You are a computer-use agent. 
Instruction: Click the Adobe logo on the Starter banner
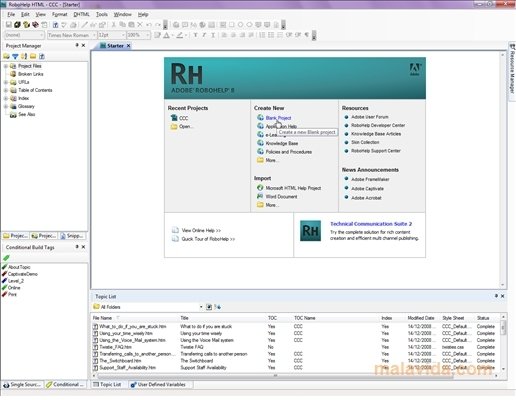tap(415, 70)
